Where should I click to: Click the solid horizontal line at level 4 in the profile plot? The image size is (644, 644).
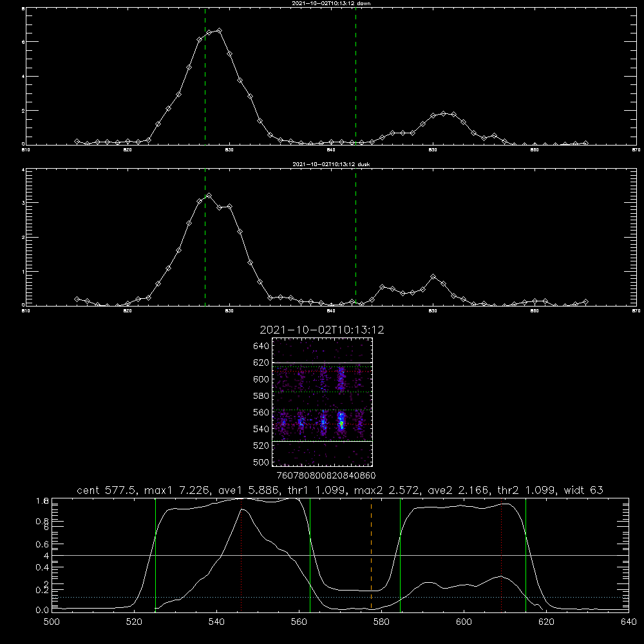pos(340,555)
